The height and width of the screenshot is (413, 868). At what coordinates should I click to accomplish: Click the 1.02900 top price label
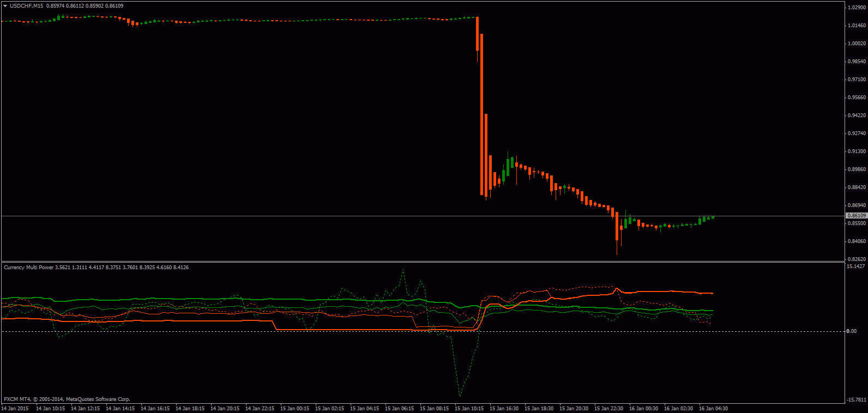click(x=856, y=8)
